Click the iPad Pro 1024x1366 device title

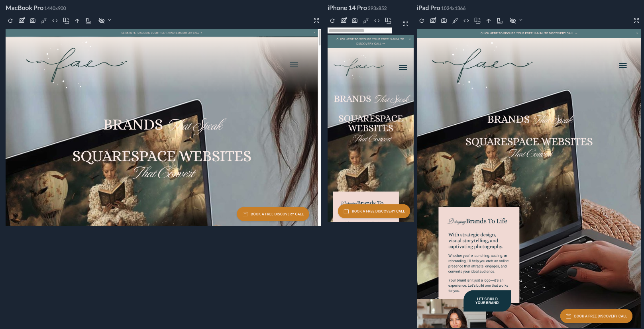coord(441,8)
